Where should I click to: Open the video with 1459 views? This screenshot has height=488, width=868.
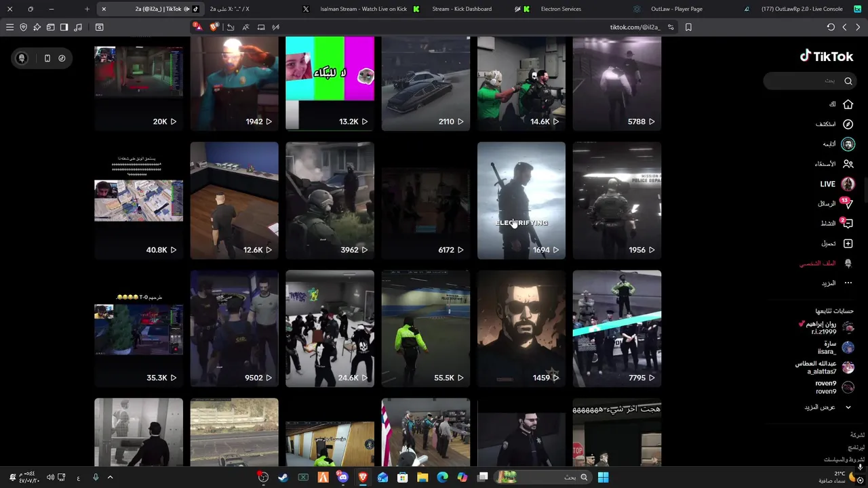521,329
